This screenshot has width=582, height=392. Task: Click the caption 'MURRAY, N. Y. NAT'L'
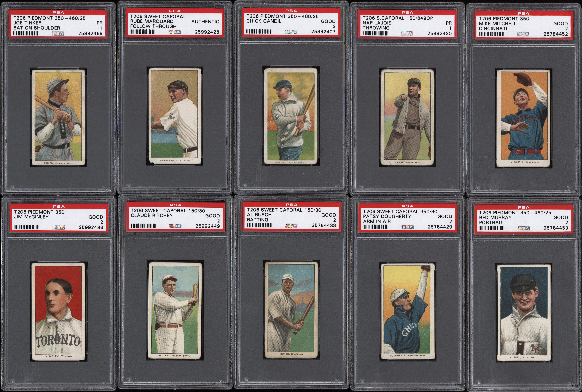coord(524,358)
